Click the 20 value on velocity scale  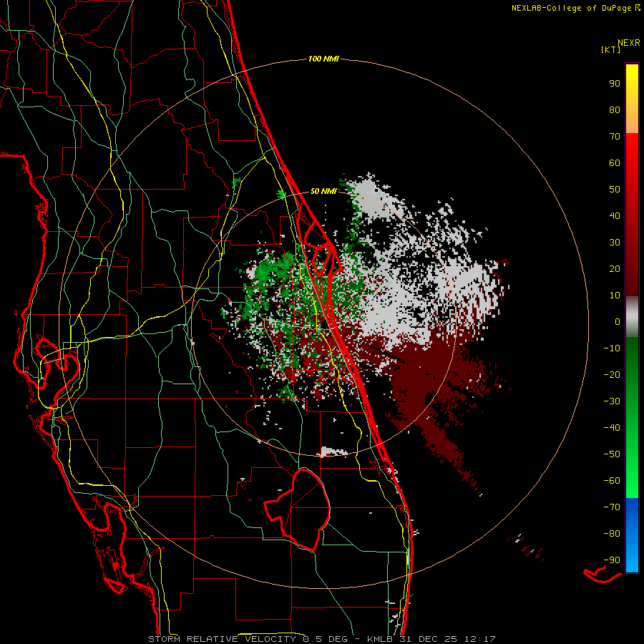[615, 268]
